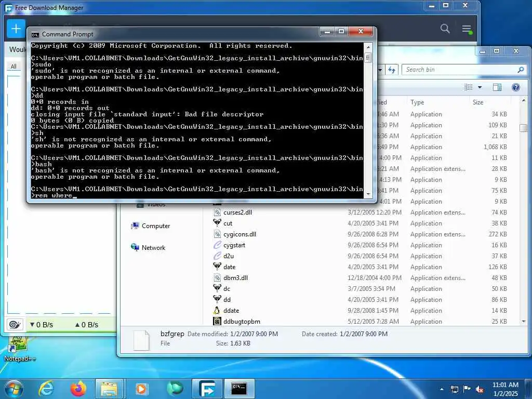Change the Explorer view layout

coord(469,87)
